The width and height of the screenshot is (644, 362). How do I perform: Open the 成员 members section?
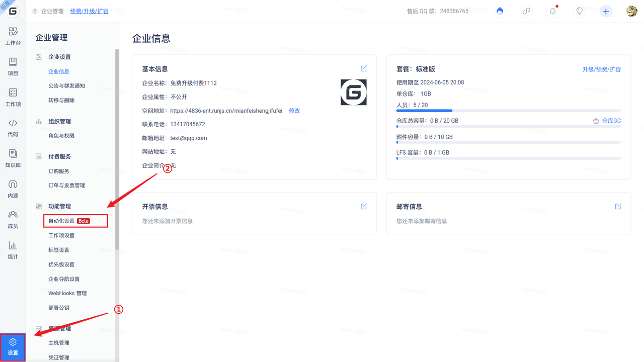click(x=13, y=220)
